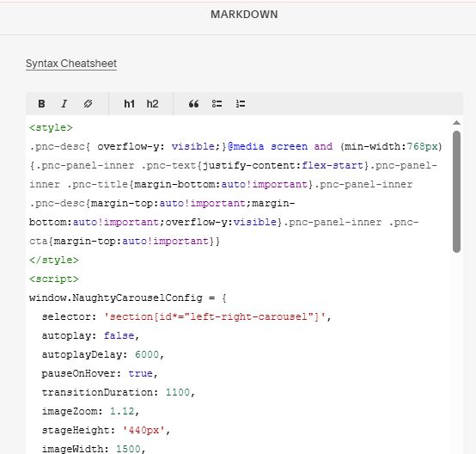
Task: Open the Syntax Cheatsheet link
Action: coord(71,64)
